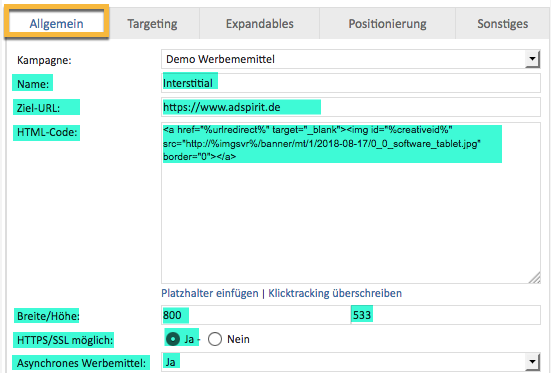Click the HTML-Code: label
551x373 pixels.
click(47, 132)
